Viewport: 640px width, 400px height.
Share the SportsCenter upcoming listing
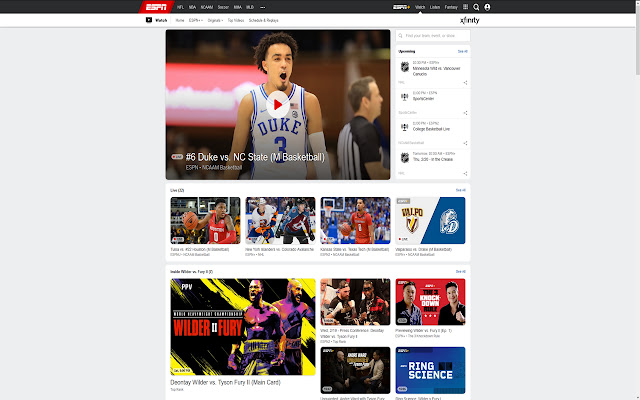(465, 113)
